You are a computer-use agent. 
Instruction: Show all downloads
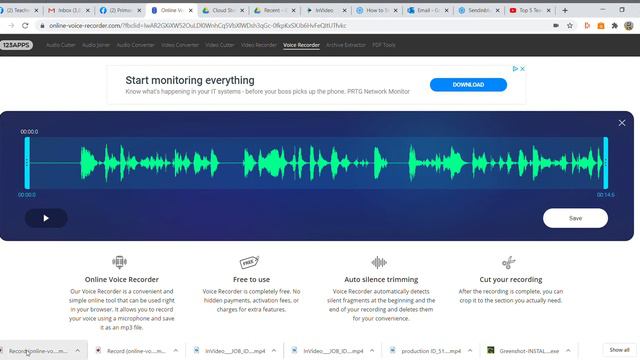(x=619, y=350)
